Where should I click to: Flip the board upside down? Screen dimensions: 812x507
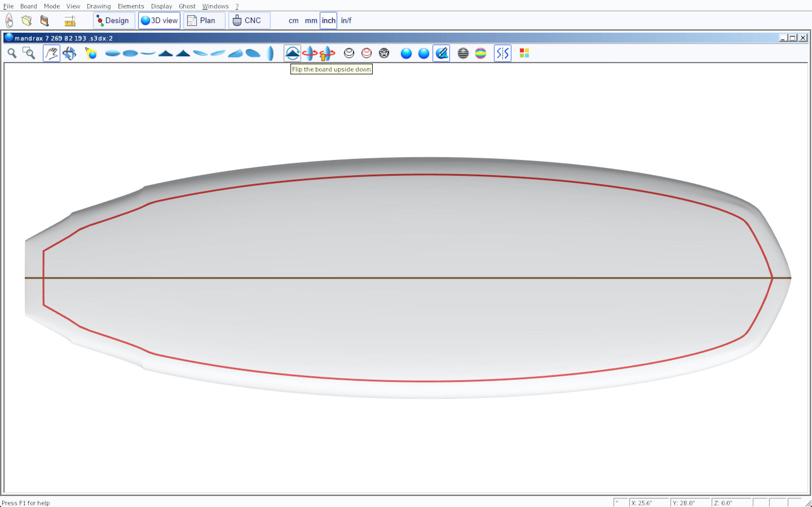(x=292, y=53)
